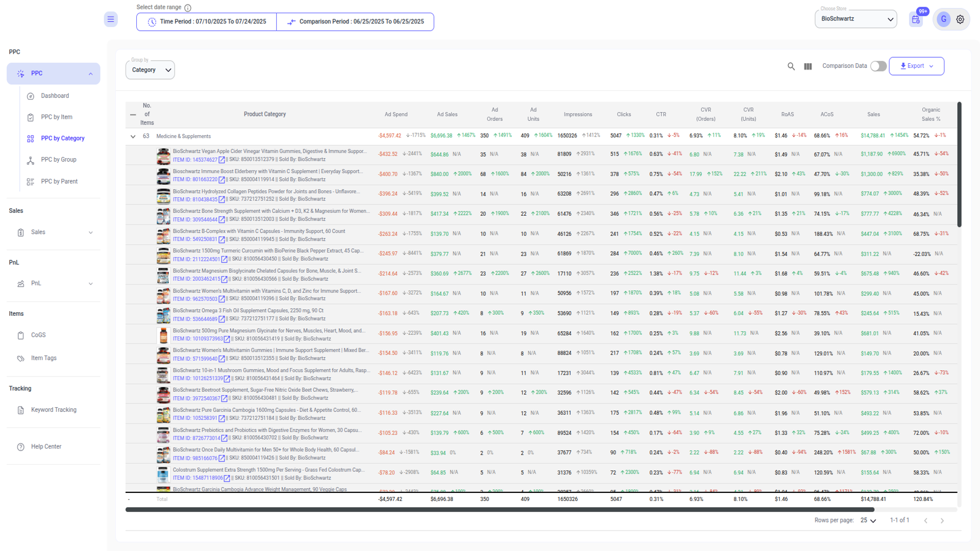This screenshot has height=551, width=980.
Task: Open PPC by Parent in the sidebar
Action: point(59,182)
